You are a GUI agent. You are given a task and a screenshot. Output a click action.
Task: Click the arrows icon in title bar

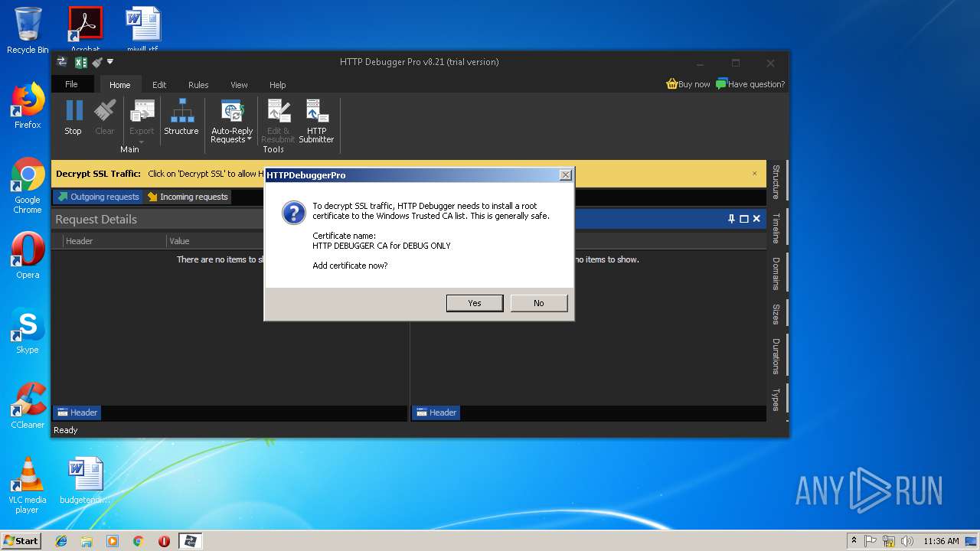click(x=62, y=62)
